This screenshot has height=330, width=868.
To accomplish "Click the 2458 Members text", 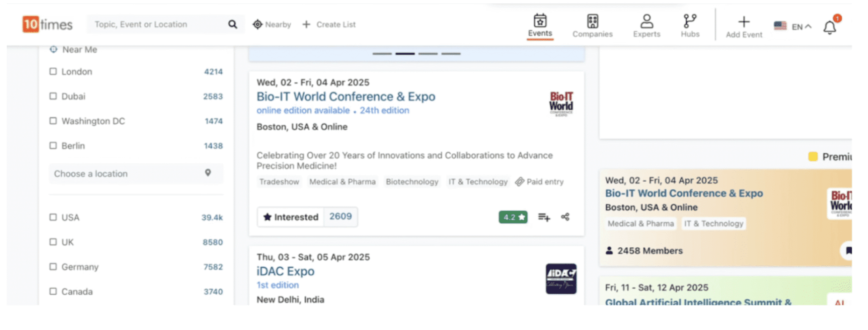I will click(x=650, y=250).
